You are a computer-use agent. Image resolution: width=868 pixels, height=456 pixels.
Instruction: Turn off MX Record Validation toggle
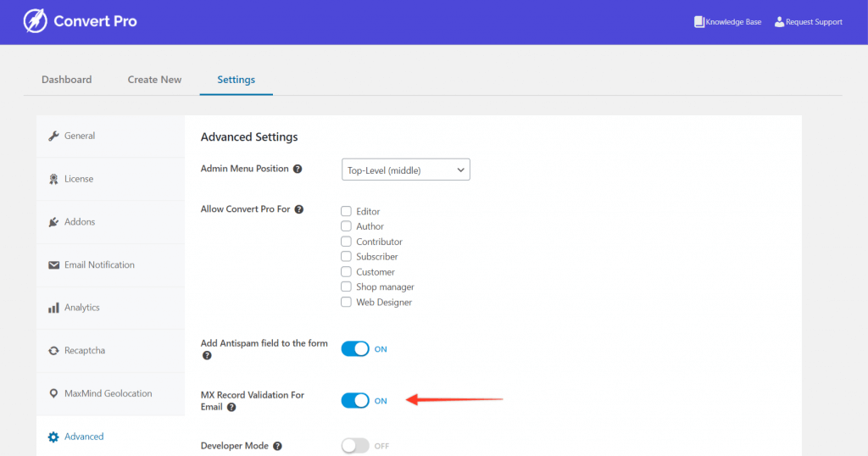[355, 401]
